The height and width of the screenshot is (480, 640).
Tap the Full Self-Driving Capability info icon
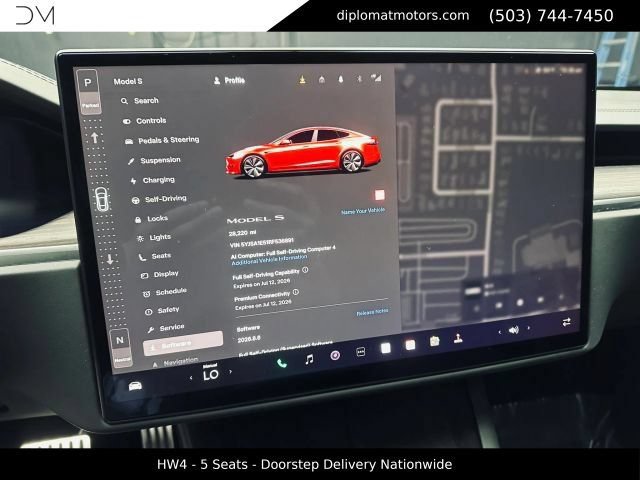(305, 270)
